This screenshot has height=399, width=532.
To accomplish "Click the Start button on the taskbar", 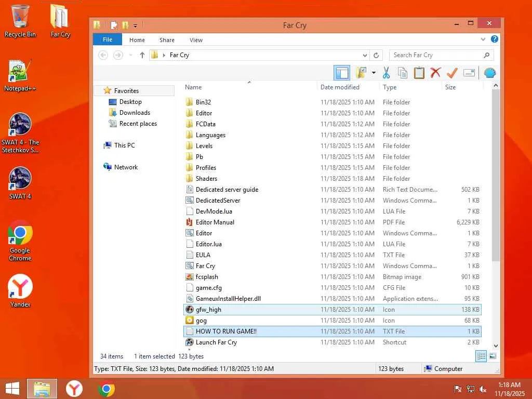I will (12, 389).
